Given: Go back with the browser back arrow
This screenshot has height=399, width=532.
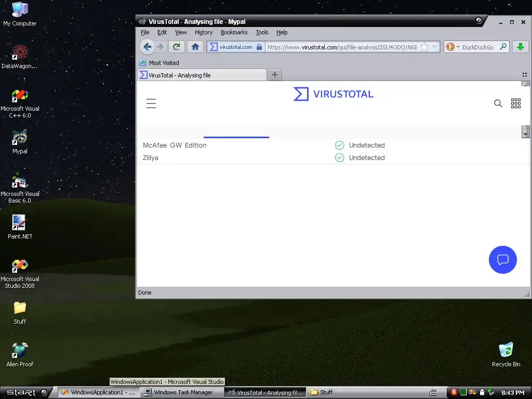Looking at the screenshot, I should [147, 47].
